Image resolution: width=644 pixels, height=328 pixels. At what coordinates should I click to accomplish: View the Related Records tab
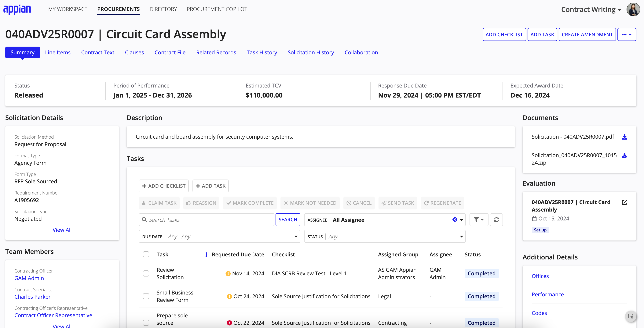[x=216, y=52]
